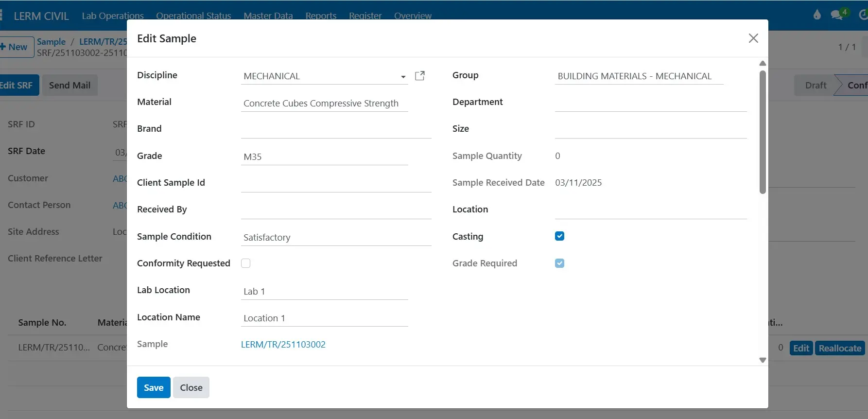Enable the Conformity Requested checkbox
The width and height of the screenshot is (868, 419).
246,263
